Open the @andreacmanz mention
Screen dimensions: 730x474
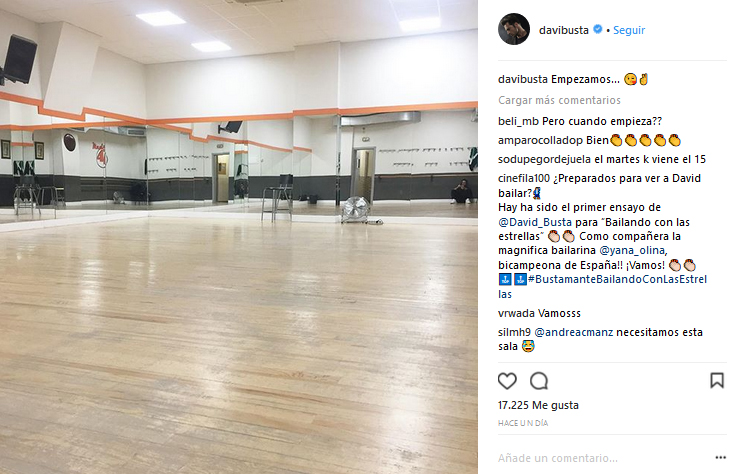pos(574,332)
